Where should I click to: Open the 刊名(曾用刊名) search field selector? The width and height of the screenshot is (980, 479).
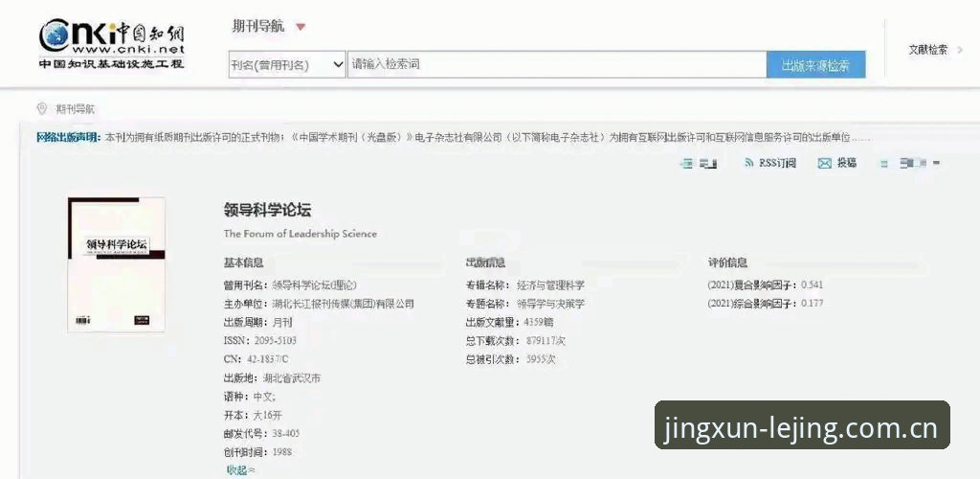click(x=287, y=64)
